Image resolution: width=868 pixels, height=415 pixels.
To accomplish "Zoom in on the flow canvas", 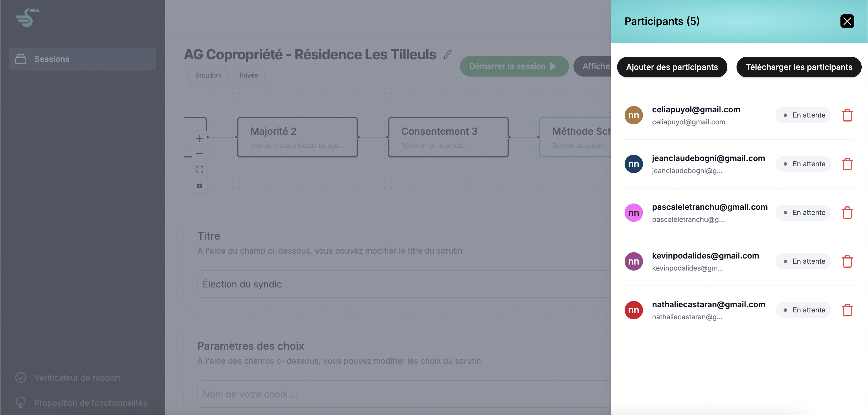I will pos(199,138).
